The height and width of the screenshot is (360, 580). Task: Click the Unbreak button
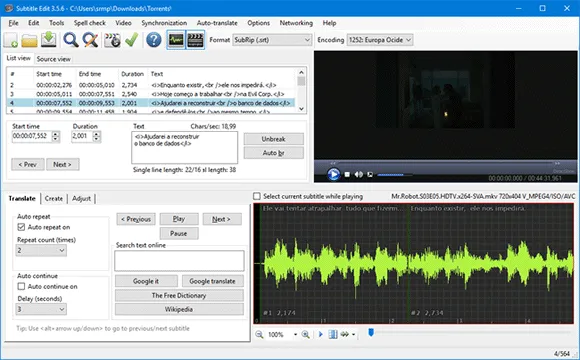click(274, 139)
